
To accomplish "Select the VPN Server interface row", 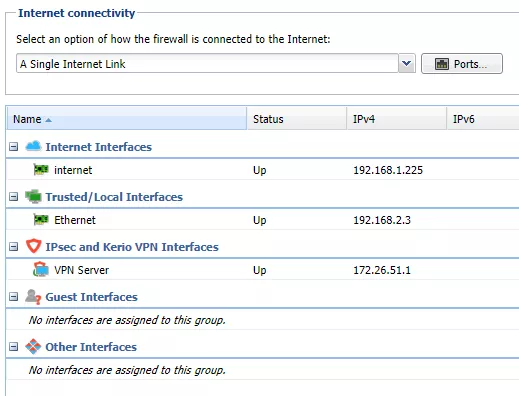I will [x=263, y=270].
